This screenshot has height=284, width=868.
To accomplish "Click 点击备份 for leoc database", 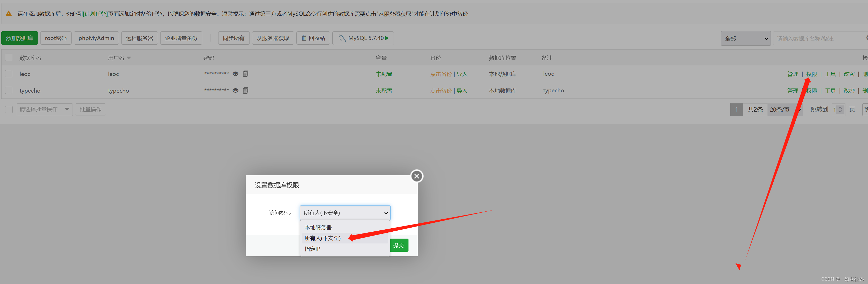I will click(441, 74).
